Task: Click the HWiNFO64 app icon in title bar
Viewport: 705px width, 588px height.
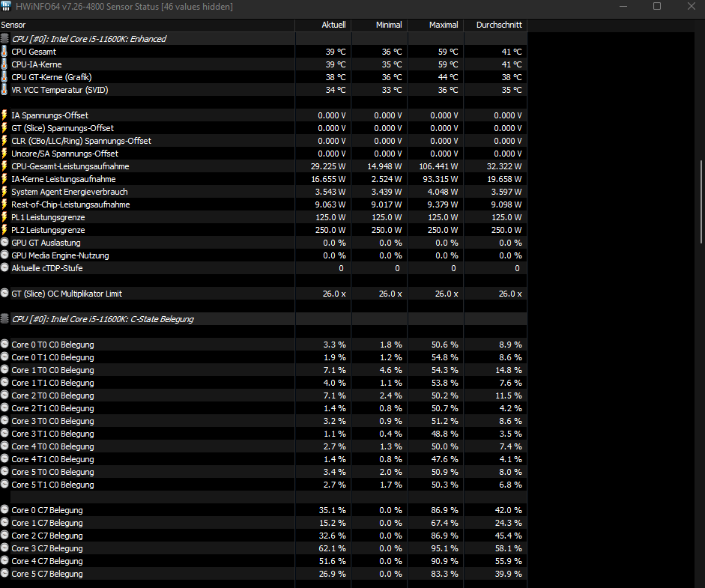Action: (6, 6)
